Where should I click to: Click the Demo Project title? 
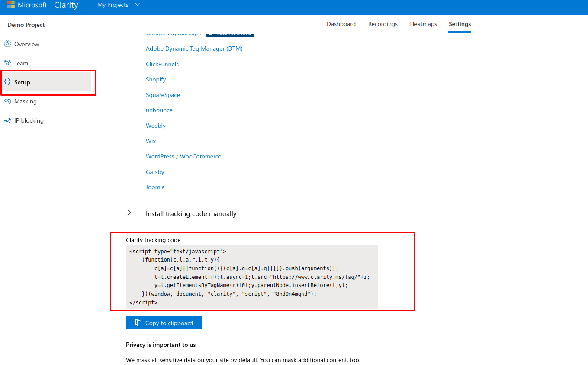[26, 25]
